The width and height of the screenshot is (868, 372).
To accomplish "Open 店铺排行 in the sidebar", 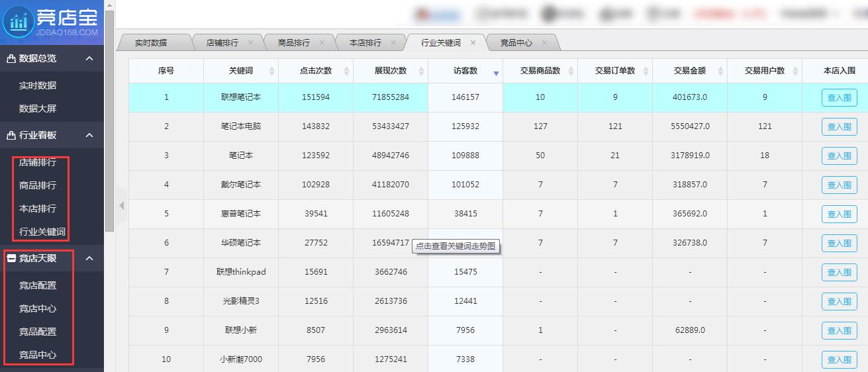I will [38, 162].
